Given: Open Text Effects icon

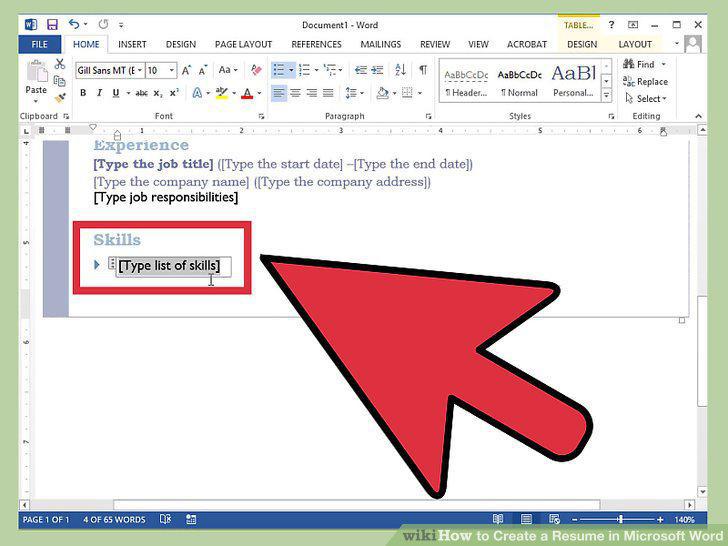Looking at the screenshot, I should pyautogui.click(x=197, y=93).
